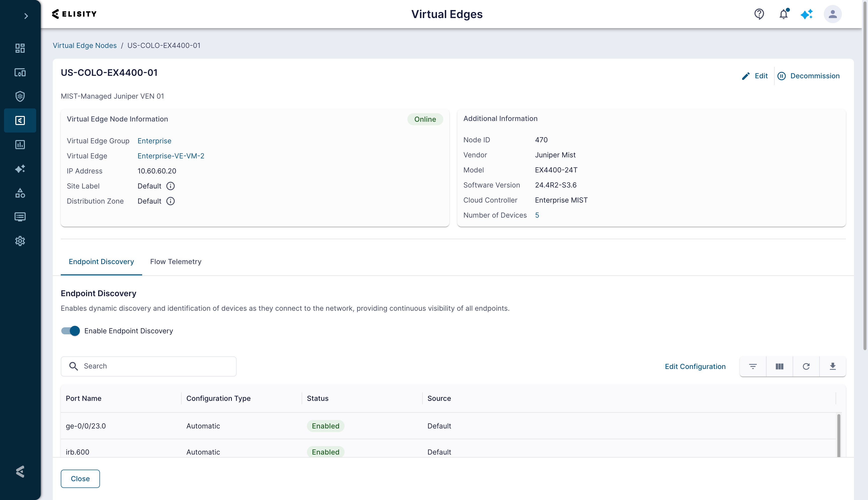This screenshot has height=500, width=868.
Task: Open the Number of Devices 5 link
Action: coord(537,215)
